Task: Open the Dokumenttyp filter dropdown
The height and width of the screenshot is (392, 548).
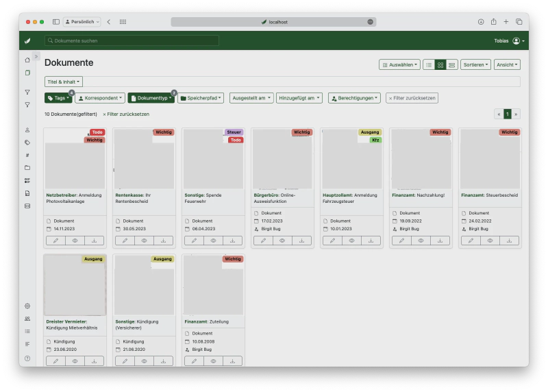Action: (x=151, y=98)
